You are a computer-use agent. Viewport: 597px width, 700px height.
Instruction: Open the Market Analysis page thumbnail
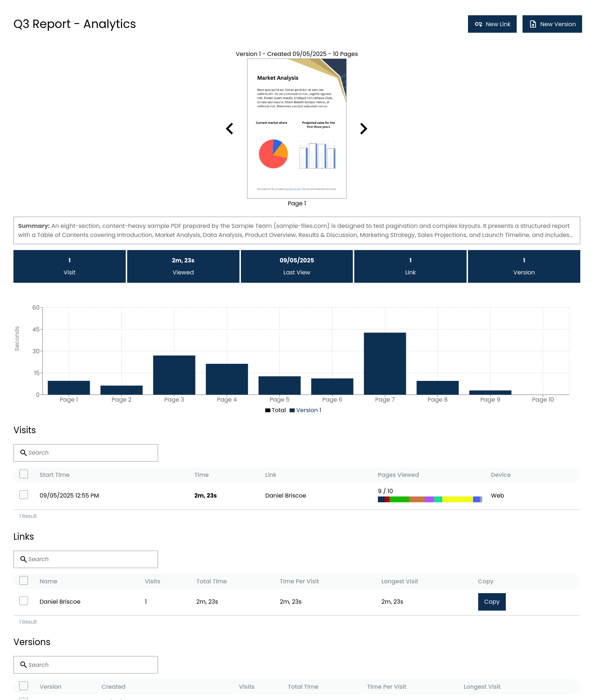coord(297,129)
